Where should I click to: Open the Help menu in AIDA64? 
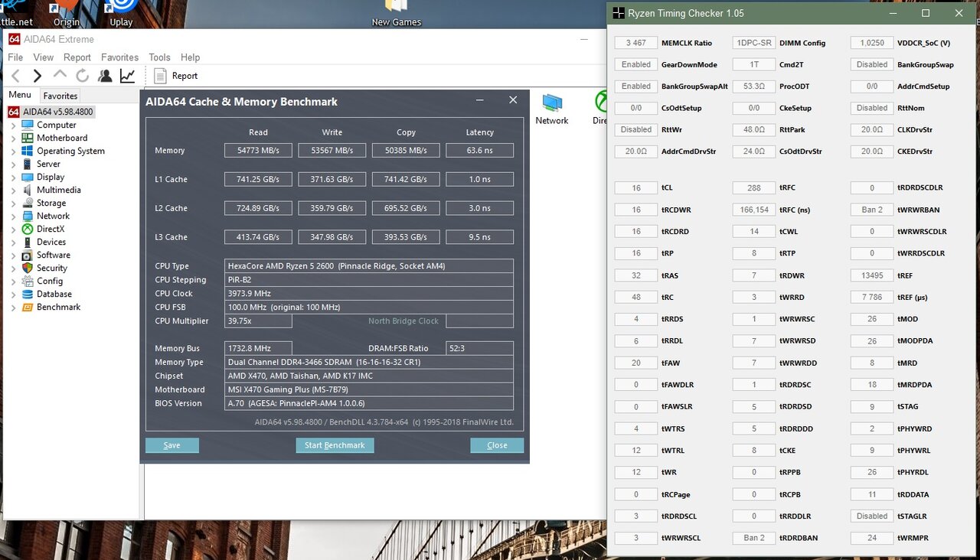[190, 57]
